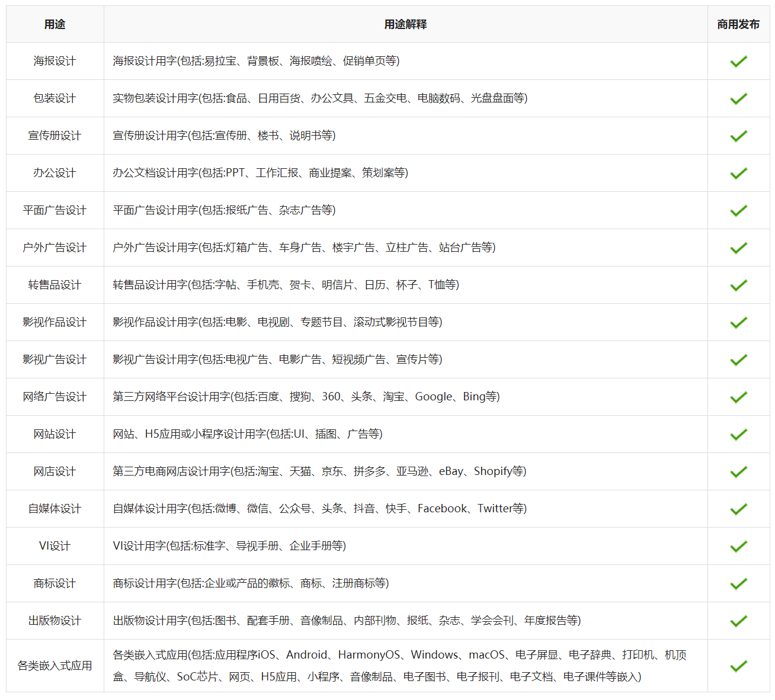Click the 自媒体设计用字 explanation mentioning Facebook
Screen dimensions: 775x700
point(319,509)
